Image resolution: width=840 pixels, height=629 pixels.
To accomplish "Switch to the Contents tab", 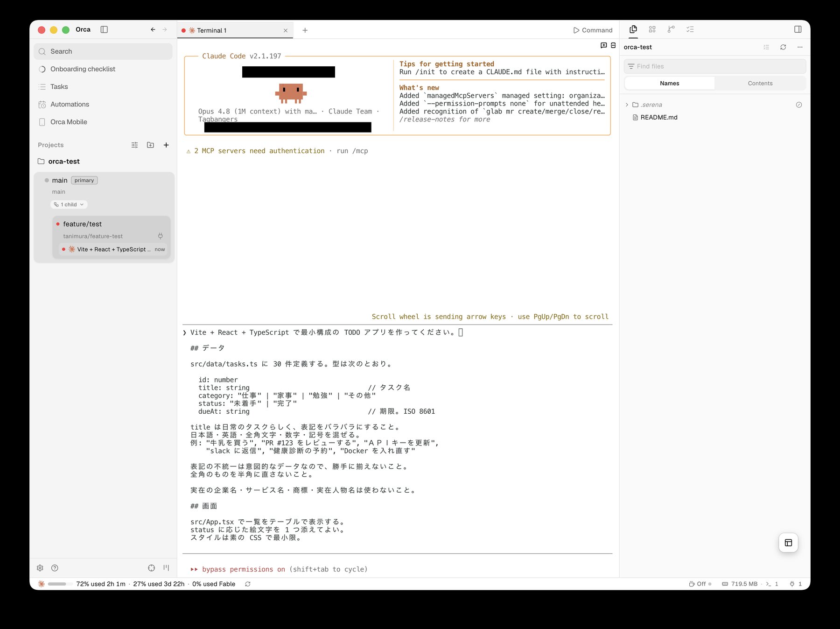I will [760, 83].
